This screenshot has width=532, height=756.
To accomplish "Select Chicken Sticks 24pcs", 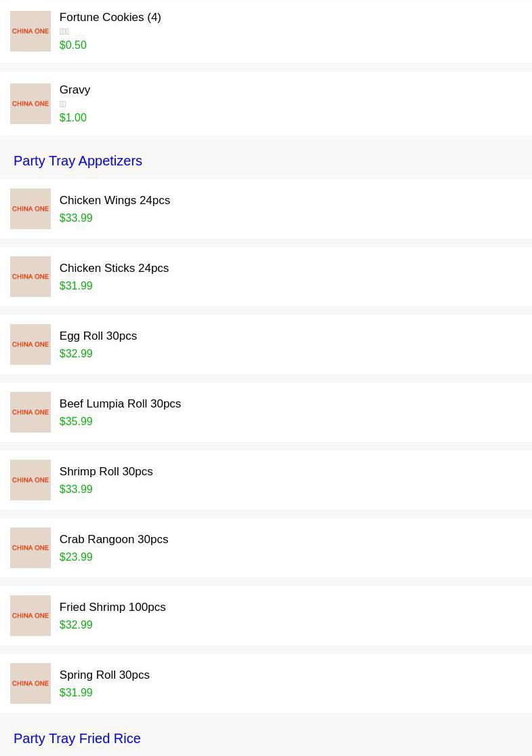I will point(114,268).
